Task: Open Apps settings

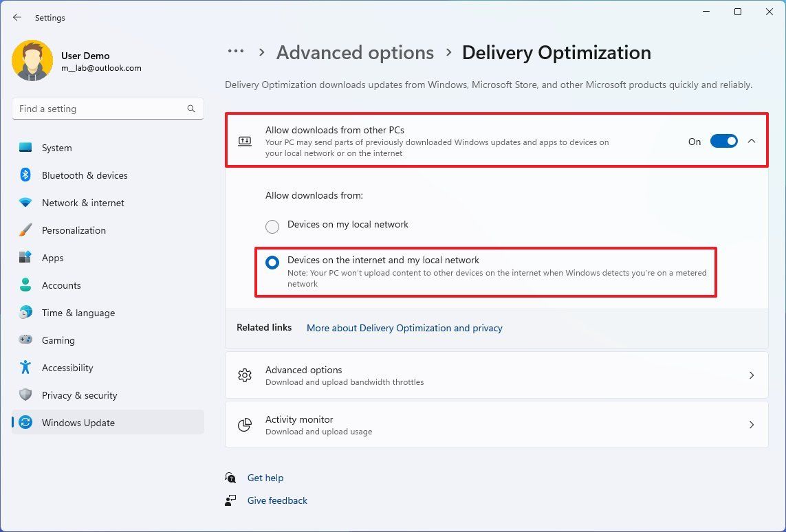Action: 108,258
